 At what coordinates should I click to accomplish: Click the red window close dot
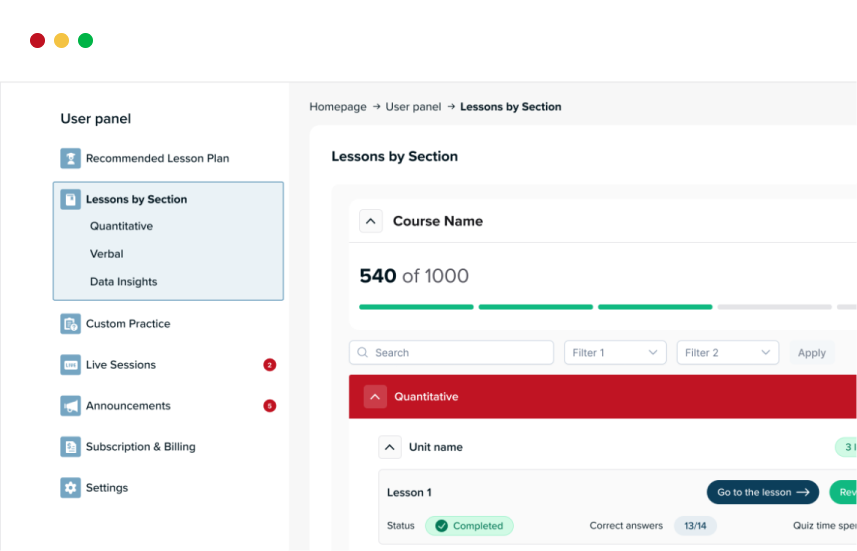[37, 40]
